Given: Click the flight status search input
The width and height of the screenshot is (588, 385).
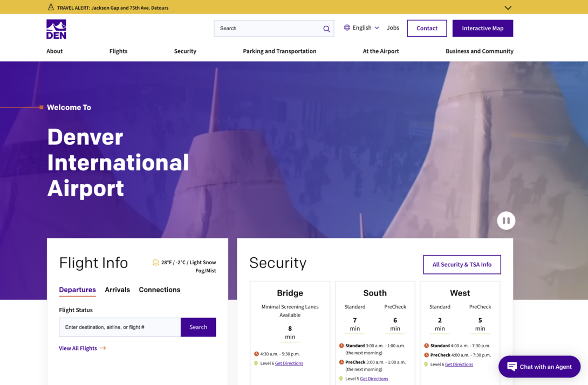Looking at the screenshot, I should (x=119, y=327).
